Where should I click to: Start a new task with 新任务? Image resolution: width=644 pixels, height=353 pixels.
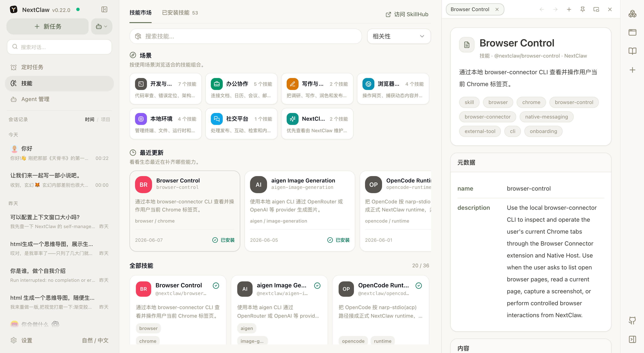pos(47,26)
